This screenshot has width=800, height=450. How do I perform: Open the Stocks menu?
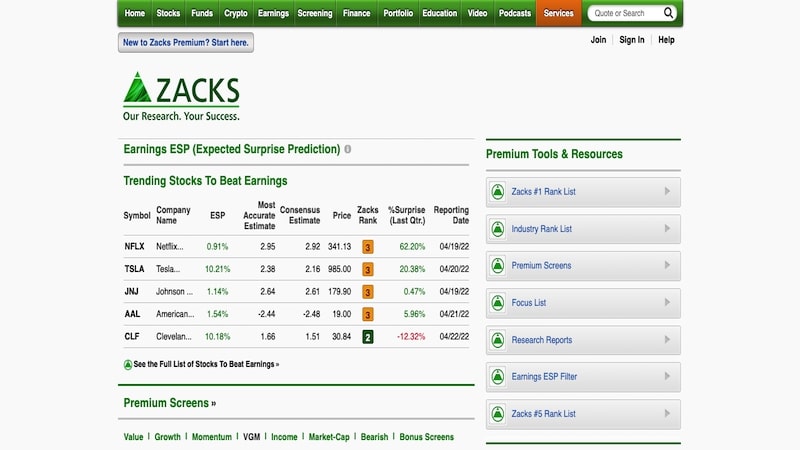pos(168,13)
